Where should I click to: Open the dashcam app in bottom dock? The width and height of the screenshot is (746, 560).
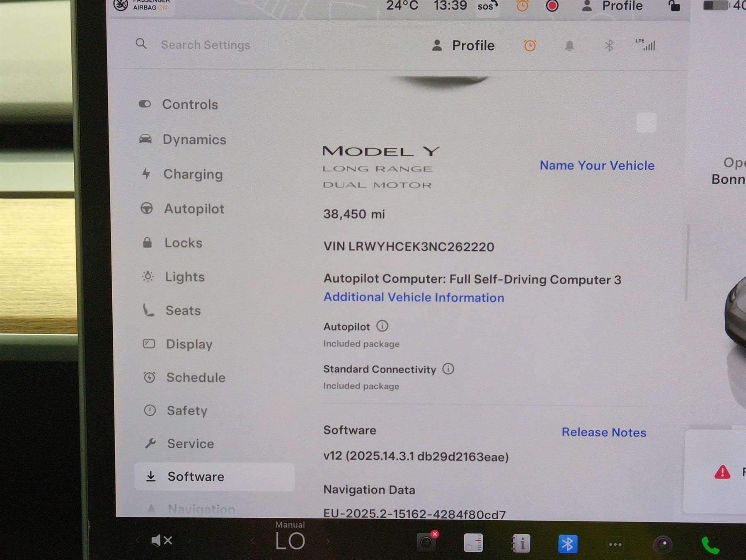[x=427, y=542]
